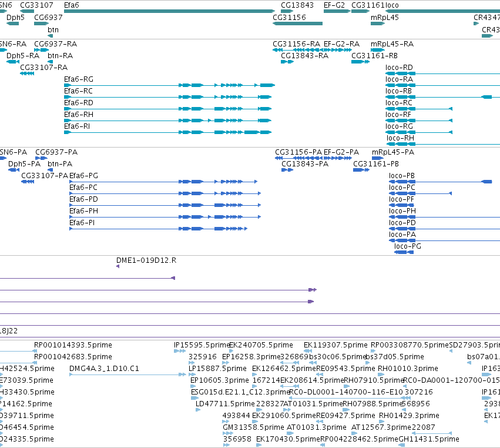This screenshot has height=448, width=500.
Task: Click the CG31156 gene glyph
Action: [297, 24]
